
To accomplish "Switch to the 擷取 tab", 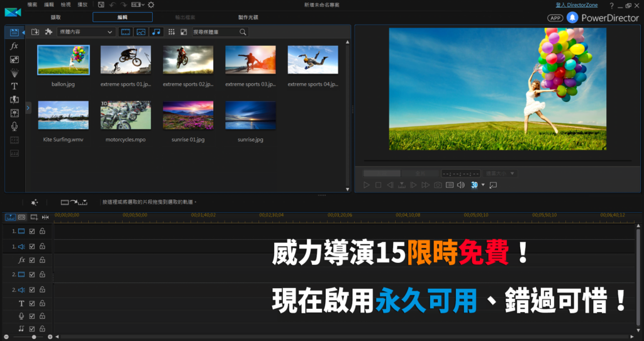I will pos(55,17).
